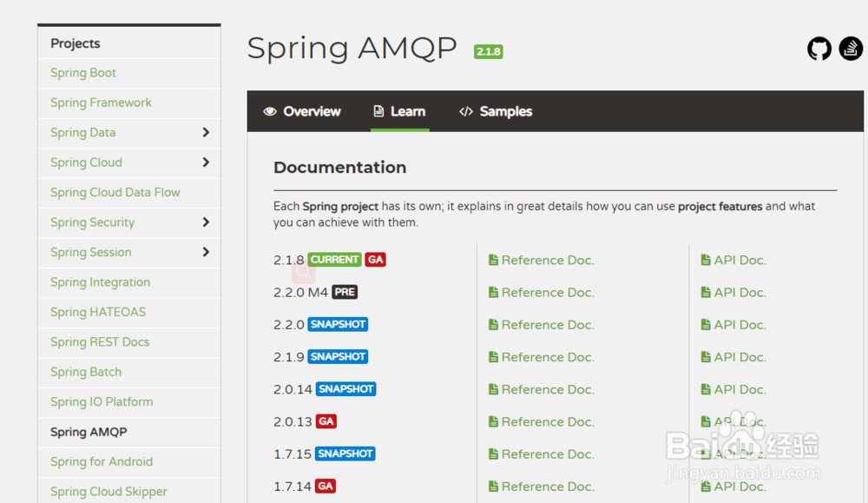868x503 pixels.
Task: Click version text 2.0.13
Action: (x=293, y=422)
